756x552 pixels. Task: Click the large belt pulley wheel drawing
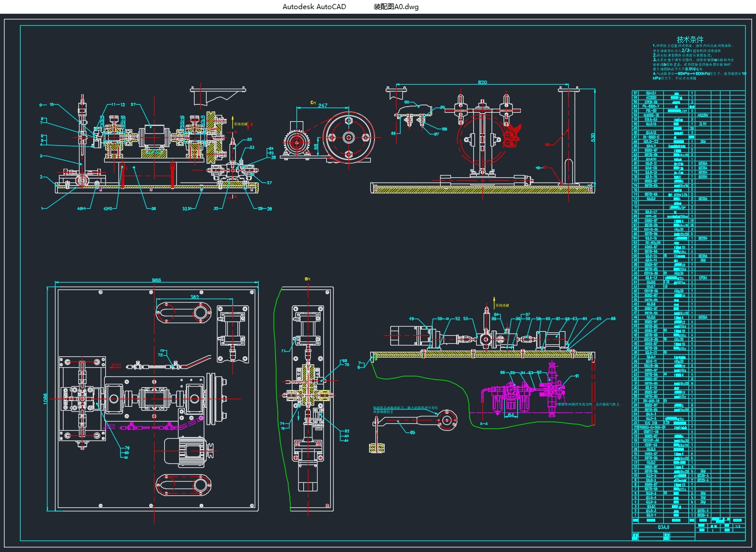[349, 138]
